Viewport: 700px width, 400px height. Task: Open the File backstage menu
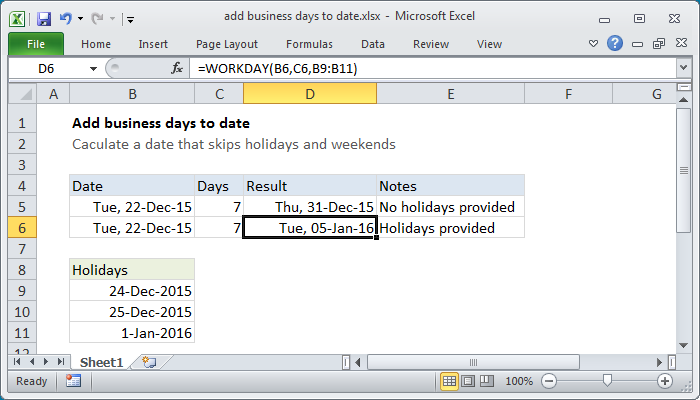coord(35,44)
